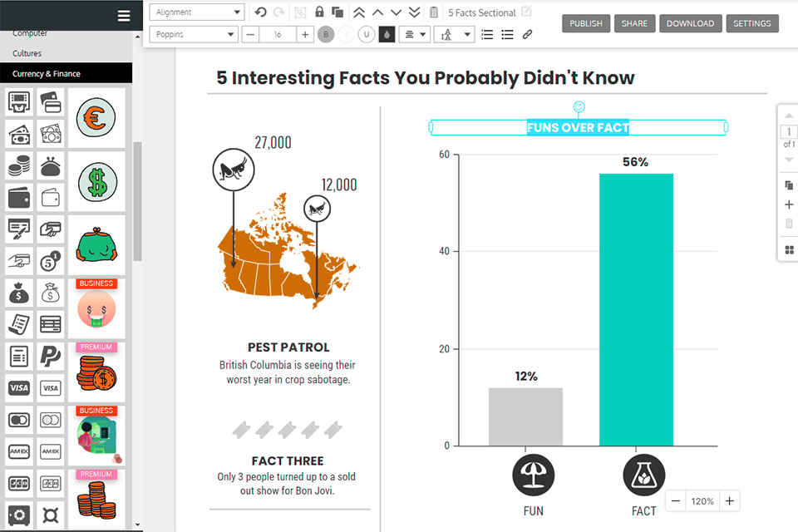Select the Computer category
The width and height of the screenshot is (798, 532).
point(66,33)
